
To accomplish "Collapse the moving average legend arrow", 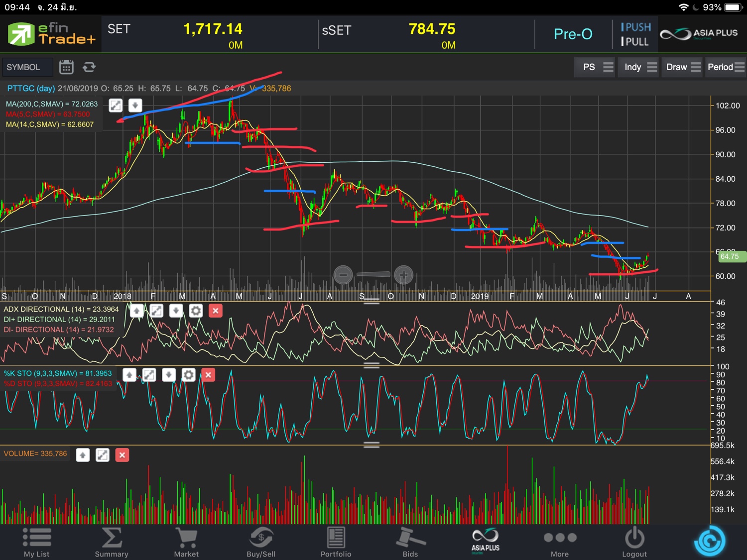I will (135, 106).
